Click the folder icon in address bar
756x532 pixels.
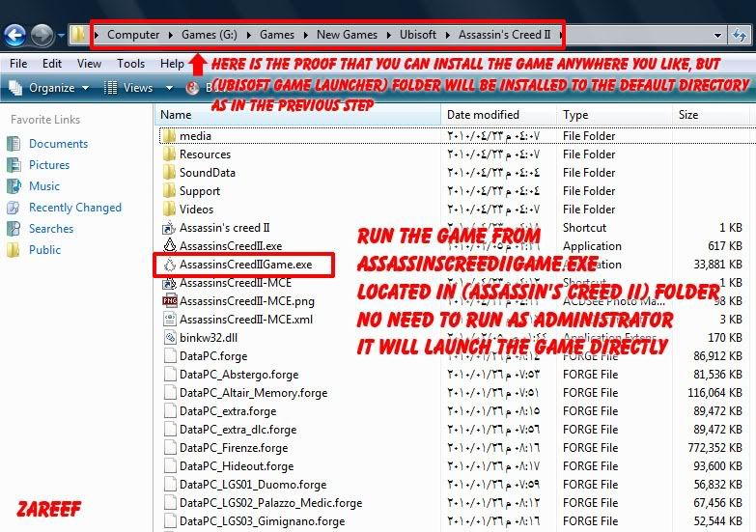(x=78, y=34)
